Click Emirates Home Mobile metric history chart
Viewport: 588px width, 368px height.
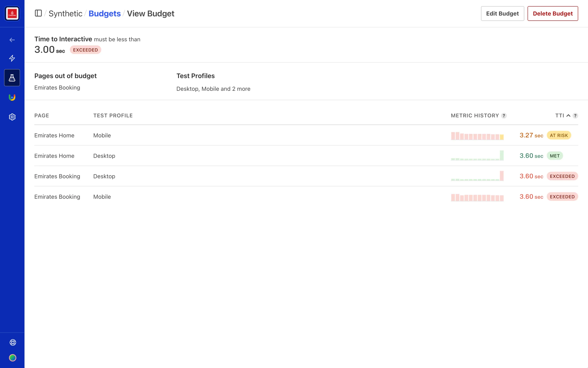click(x=477, y=136)
